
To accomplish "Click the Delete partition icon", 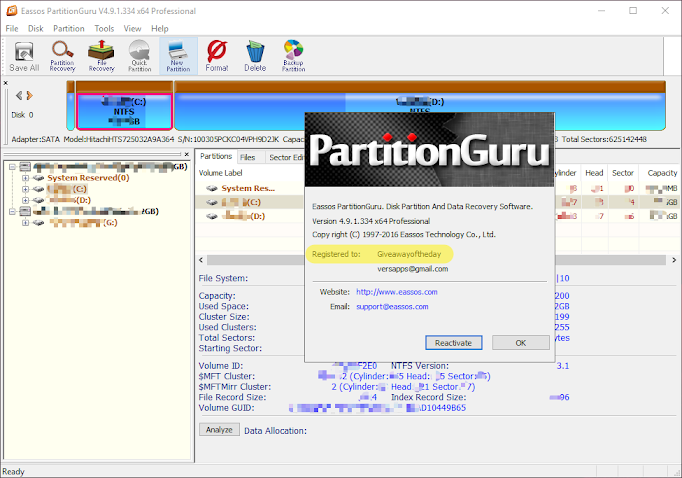I will [x=255, y=57].
